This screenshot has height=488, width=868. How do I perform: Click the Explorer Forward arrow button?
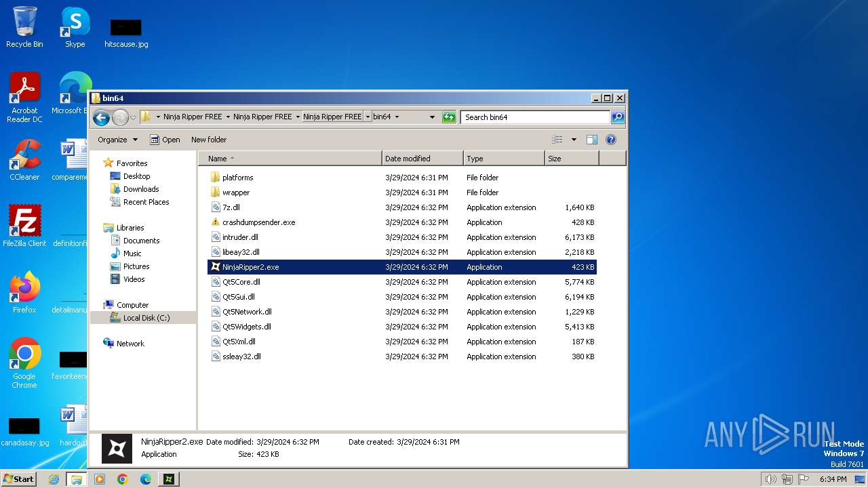(120, 117)
